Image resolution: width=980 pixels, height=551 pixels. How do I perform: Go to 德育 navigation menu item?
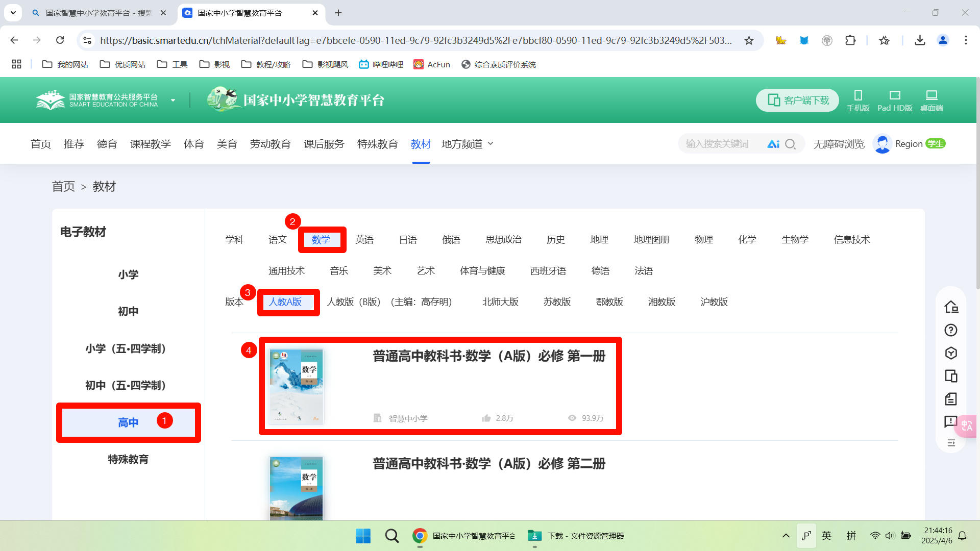pos(107,144)
